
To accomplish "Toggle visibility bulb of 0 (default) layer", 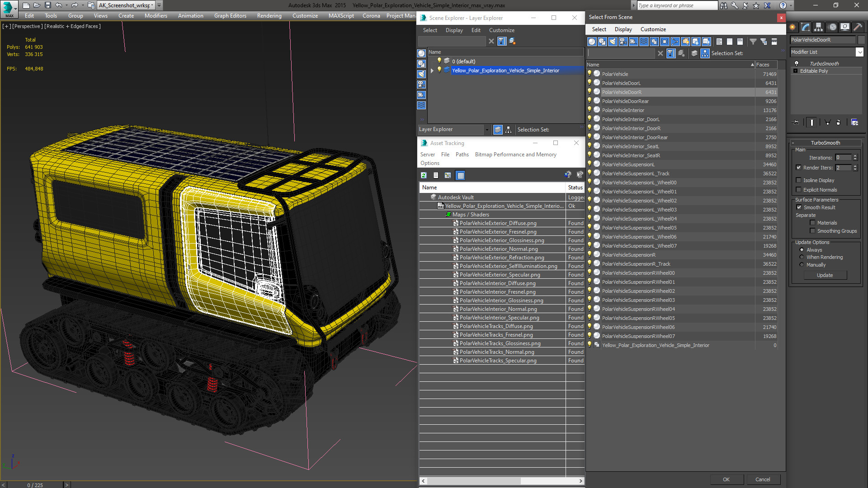I will click(439, 61).
